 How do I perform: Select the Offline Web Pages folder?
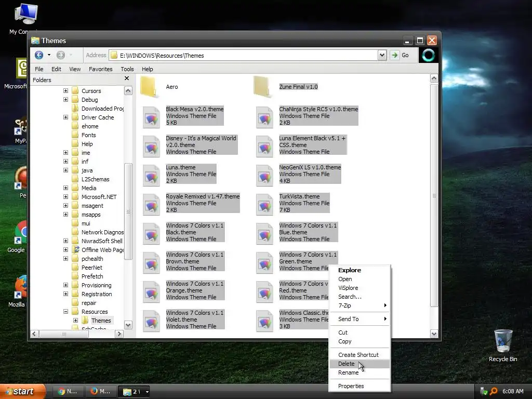coord(102,250)
